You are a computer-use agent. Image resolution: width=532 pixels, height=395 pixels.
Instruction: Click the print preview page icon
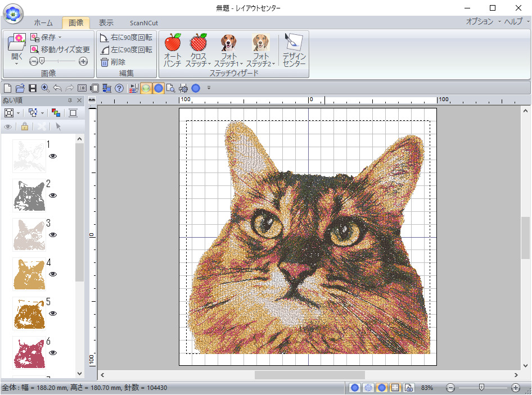pos(170,88)
